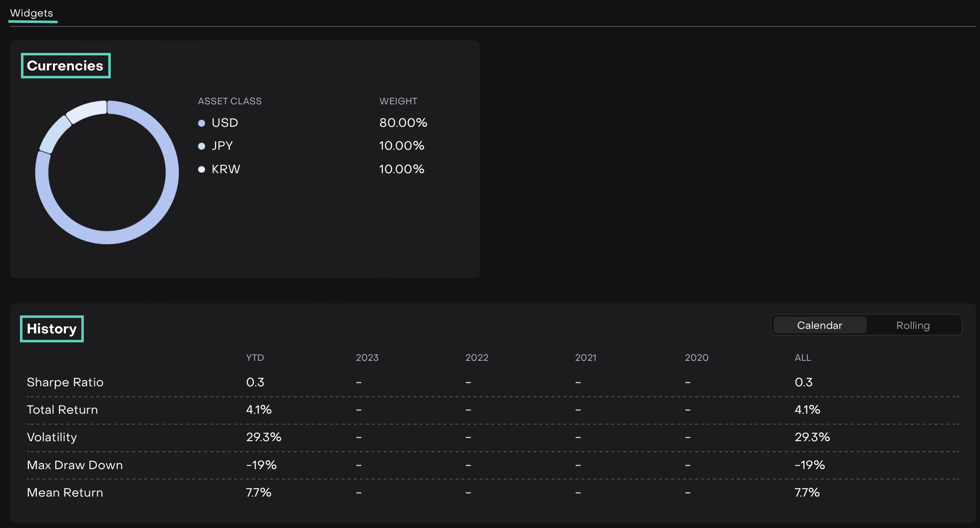Select the Calendar history view
Screen dimensions: 980x528
coord(819,325)
